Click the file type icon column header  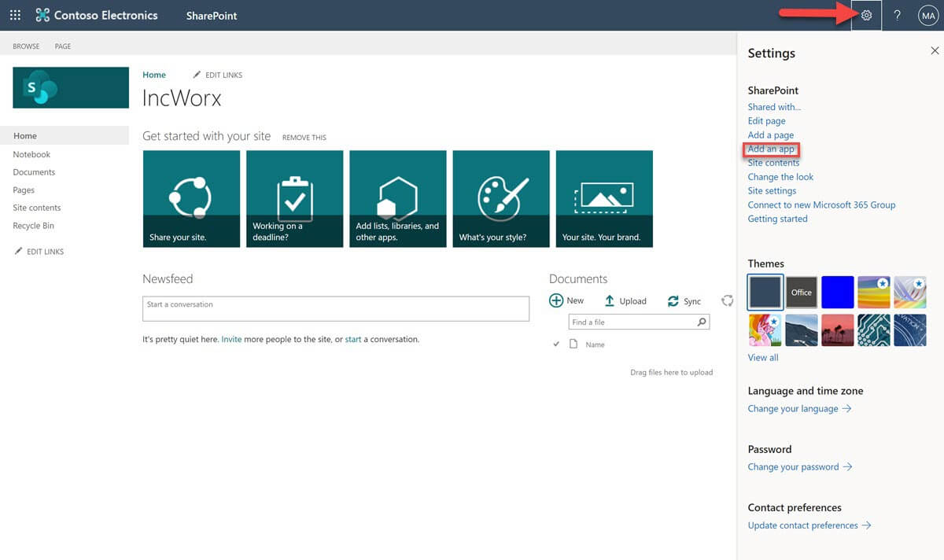click(573, 344)
